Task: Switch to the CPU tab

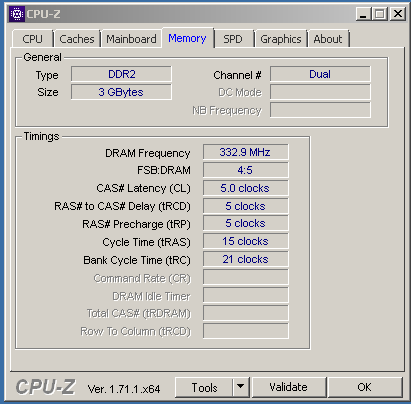Action: click(32, 39)
